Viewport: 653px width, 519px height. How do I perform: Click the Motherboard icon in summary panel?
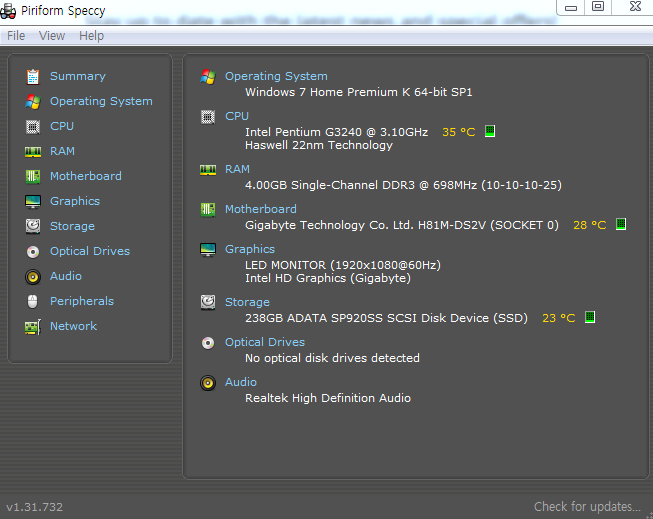pos(208,210)
